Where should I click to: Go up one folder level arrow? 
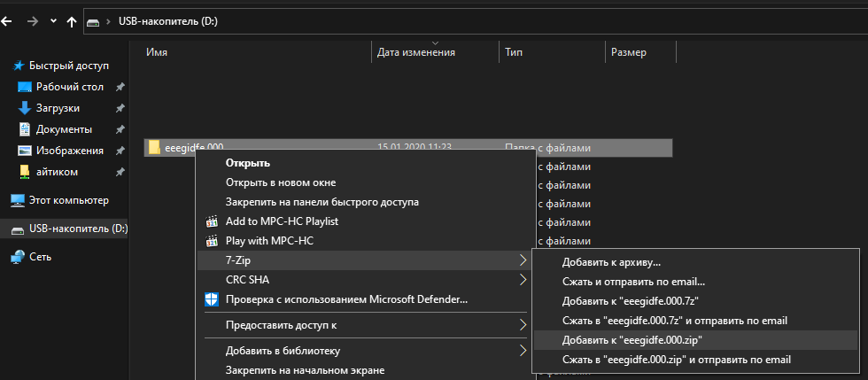[71, 21]
